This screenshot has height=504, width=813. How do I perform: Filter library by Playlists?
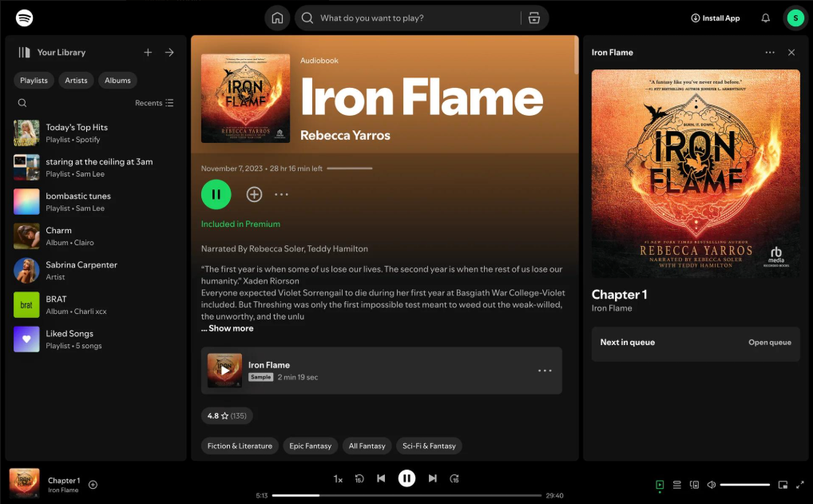[34, 81]
